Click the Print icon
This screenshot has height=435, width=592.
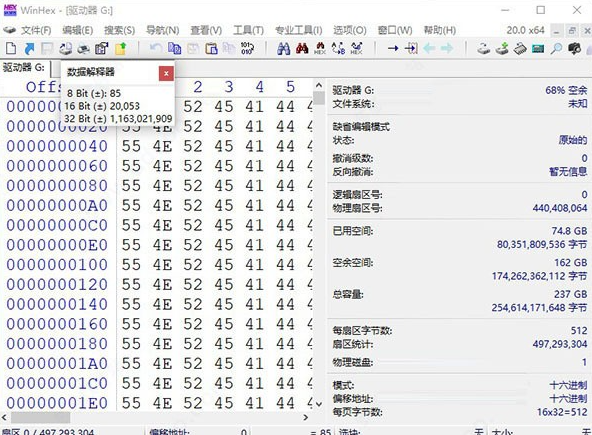(83, 48)
